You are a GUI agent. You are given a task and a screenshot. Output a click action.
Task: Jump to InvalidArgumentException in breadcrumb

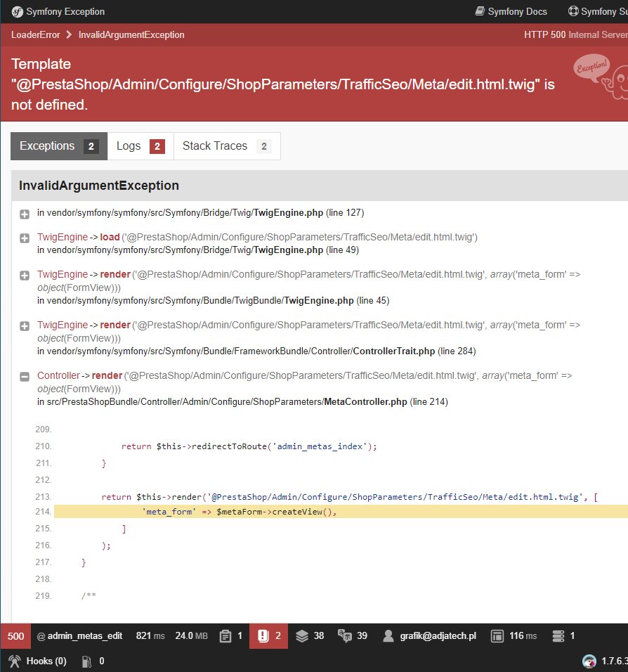[131, 34]
